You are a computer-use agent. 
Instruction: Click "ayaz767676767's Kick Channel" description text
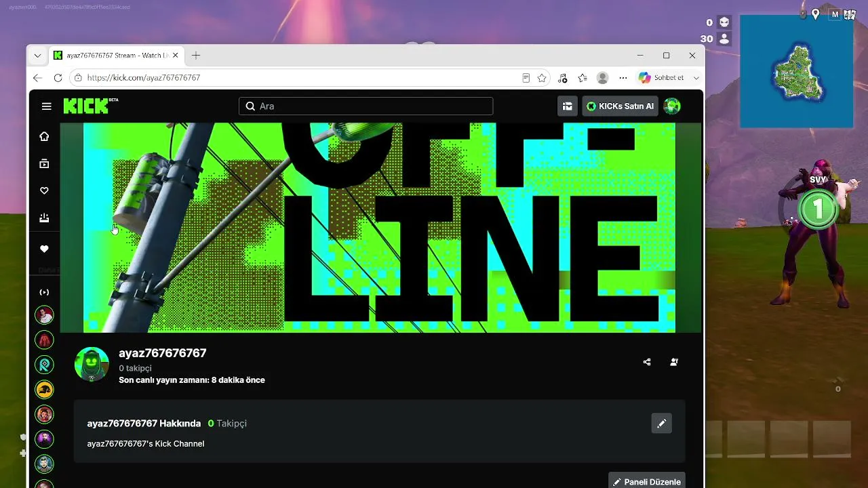(x=146, y=444)
